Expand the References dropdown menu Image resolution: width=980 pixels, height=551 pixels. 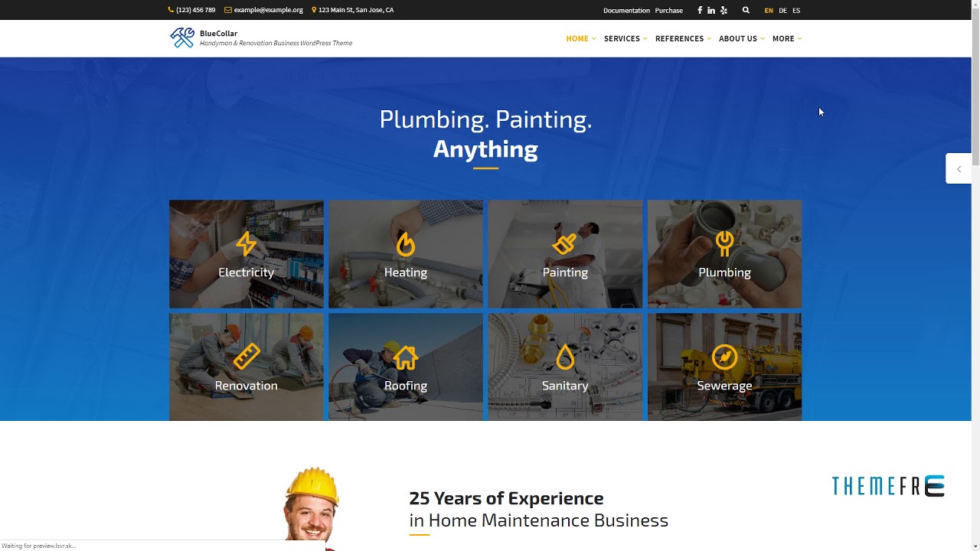click(x=683, y=38)
